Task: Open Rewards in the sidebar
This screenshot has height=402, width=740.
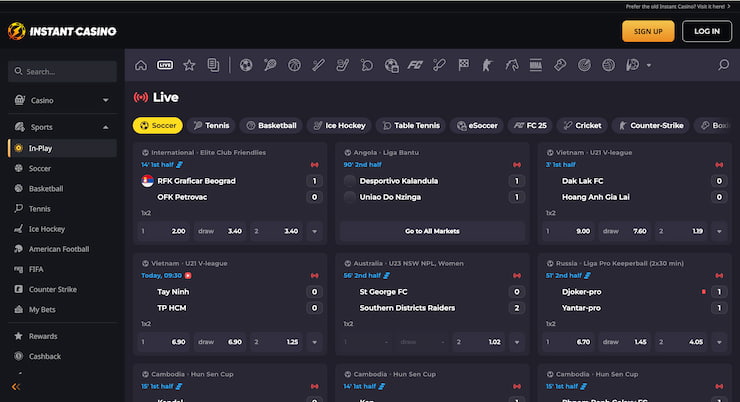Action: coord(62,336)
